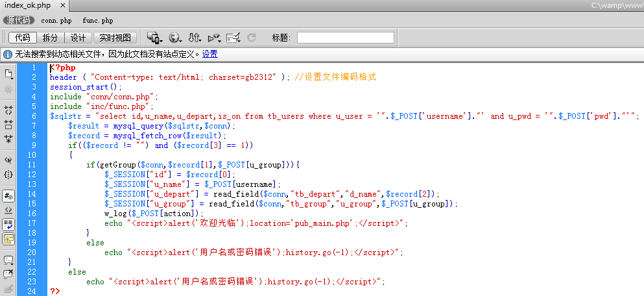Click the 拆分 (Split) view button
Screen dimensions: 644x296
[x=51, y=38]
